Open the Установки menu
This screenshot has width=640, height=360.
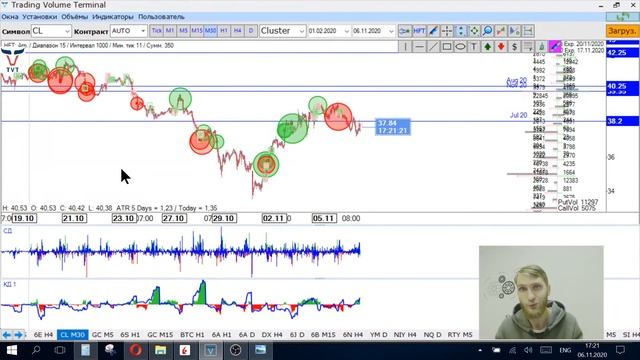click(40, 17)
